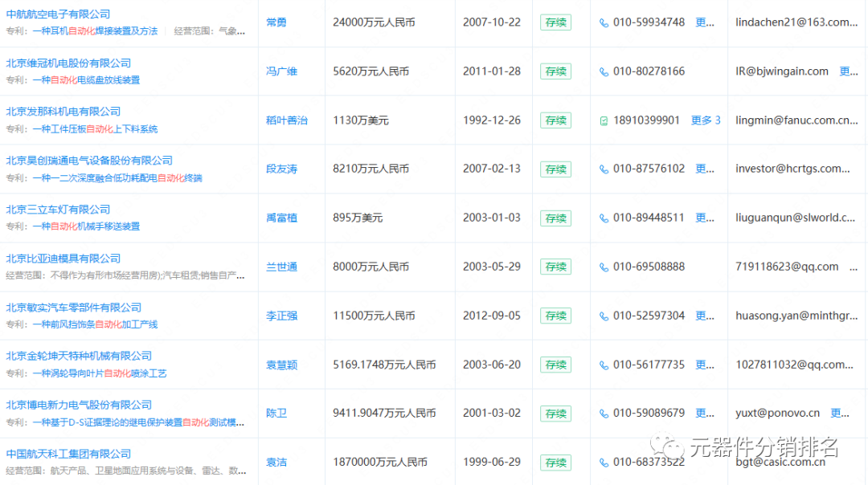Open patent 一种自动化电缆盘放线装置
Viewport: 868px width, 485px height.
86,80
